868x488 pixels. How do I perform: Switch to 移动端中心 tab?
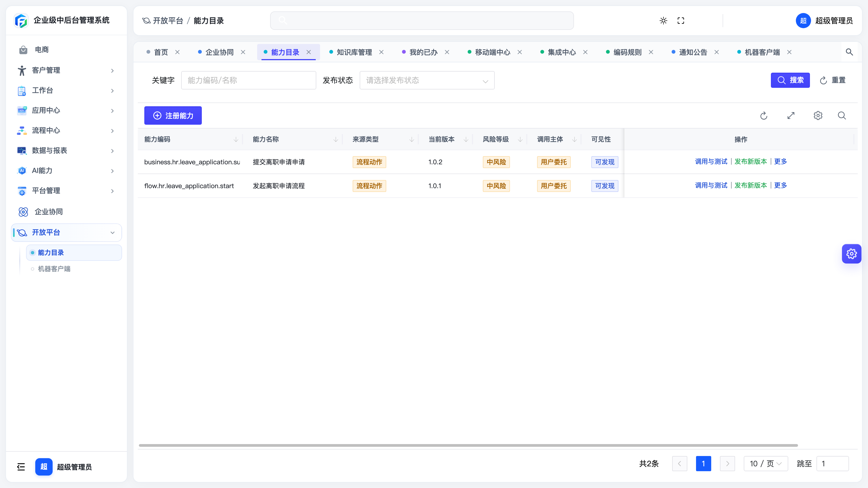[x=493, y=52]
